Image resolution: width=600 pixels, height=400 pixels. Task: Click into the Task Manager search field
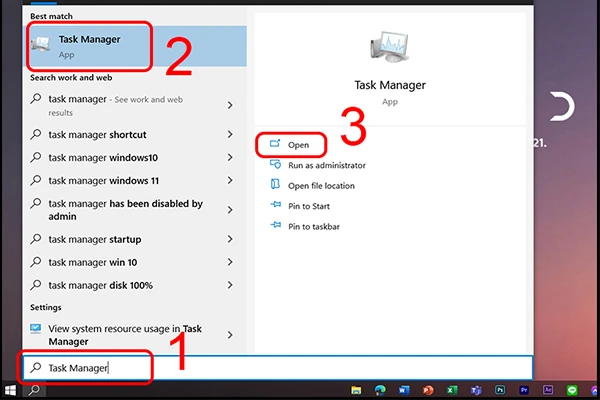coord(277,367)
